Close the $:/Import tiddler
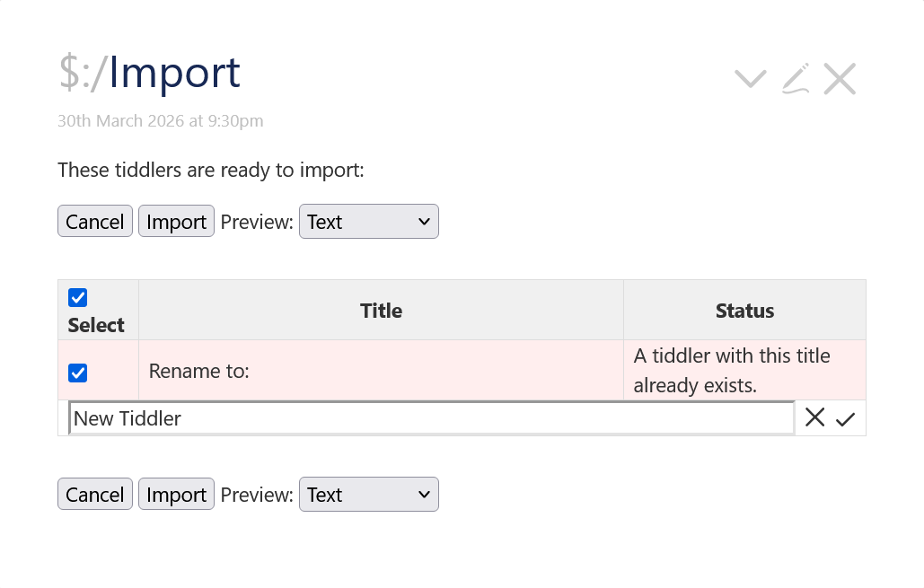 click(x=840, y=79)
